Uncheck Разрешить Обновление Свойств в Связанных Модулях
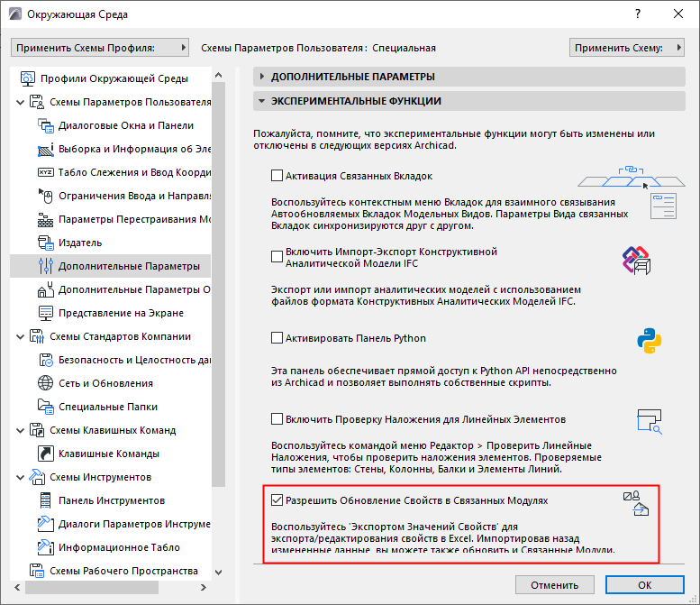This screenshot has width=700, height=605. pos(277,500)
